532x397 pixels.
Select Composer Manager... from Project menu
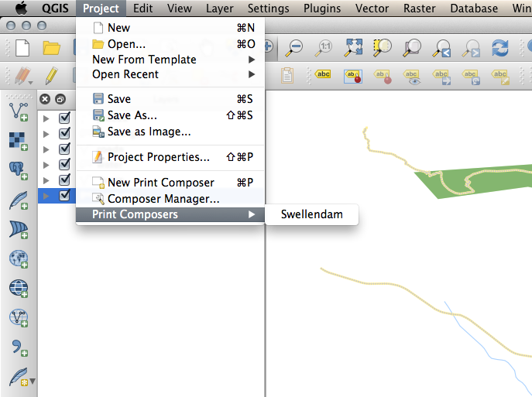pos(163,199)
